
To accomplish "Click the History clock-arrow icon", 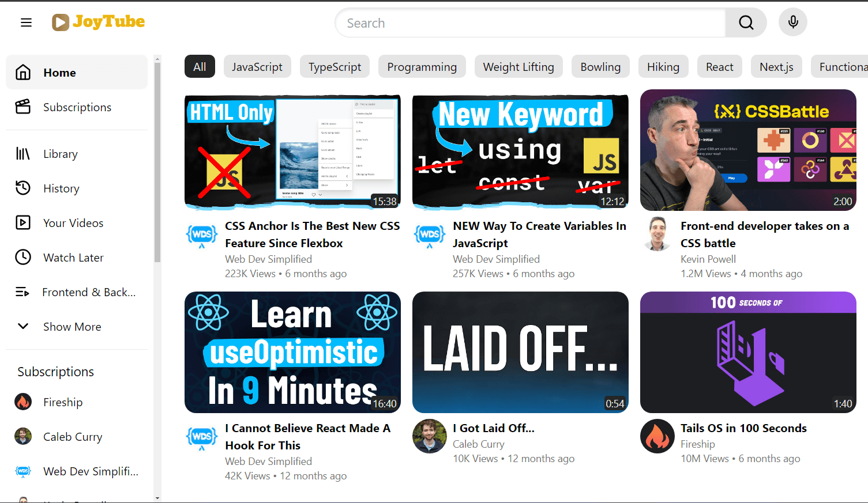I will coord(23,188).
